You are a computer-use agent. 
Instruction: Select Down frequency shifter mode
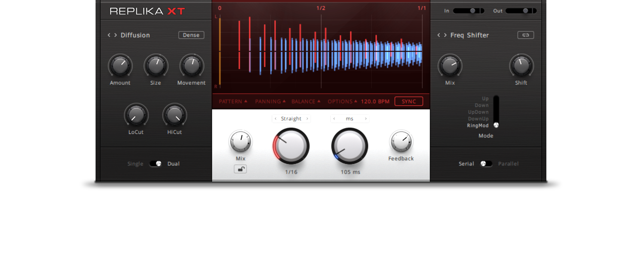pyautogui.click(x=482, y=105)
